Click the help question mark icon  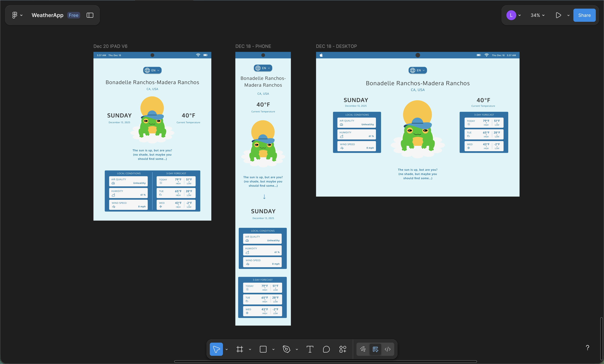587,348
